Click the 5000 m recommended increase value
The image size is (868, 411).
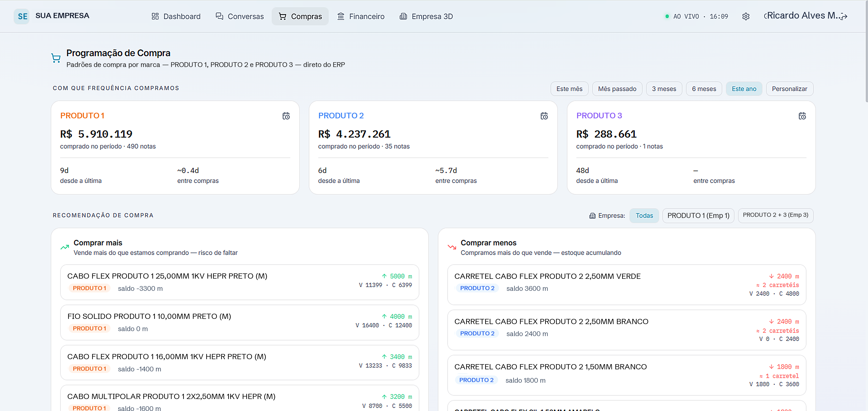tap(397, 276)
